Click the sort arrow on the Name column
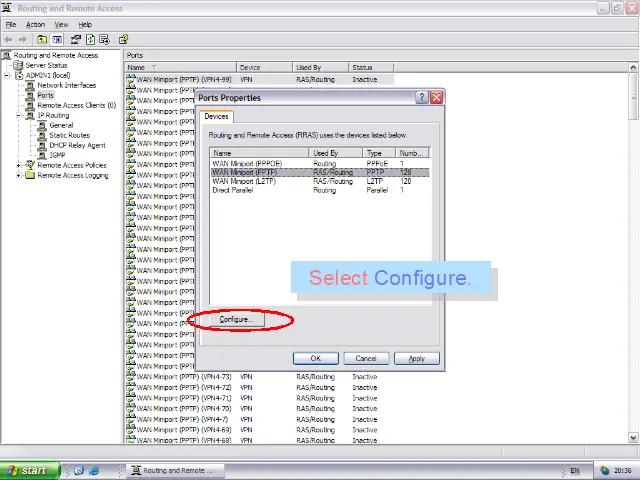The image size is (640, 480). coord(154,67)
